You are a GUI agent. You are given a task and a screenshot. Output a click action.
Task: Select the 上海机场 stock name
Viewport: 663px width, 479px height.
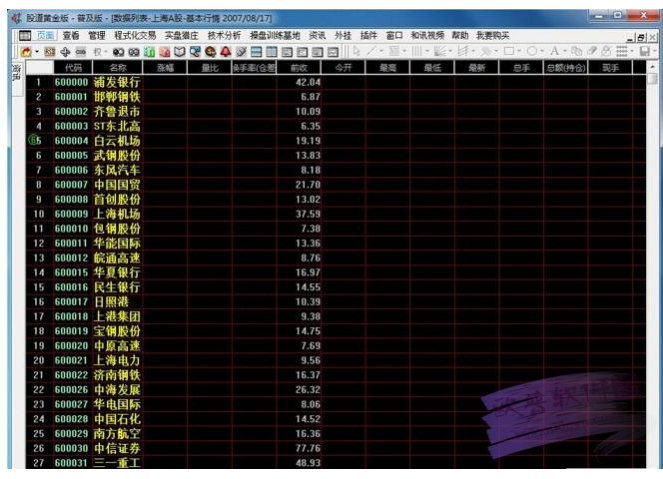(x=117, y=214)
